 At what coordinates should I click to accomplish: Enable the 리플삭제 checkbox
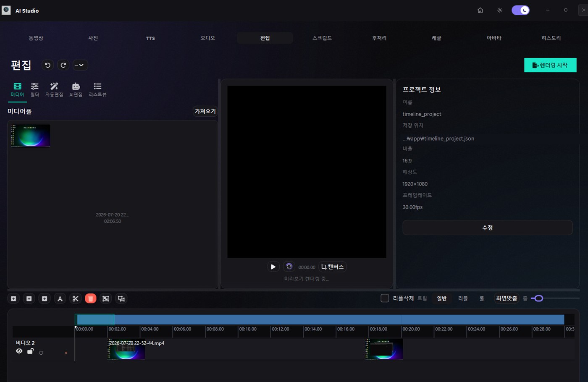385,298
